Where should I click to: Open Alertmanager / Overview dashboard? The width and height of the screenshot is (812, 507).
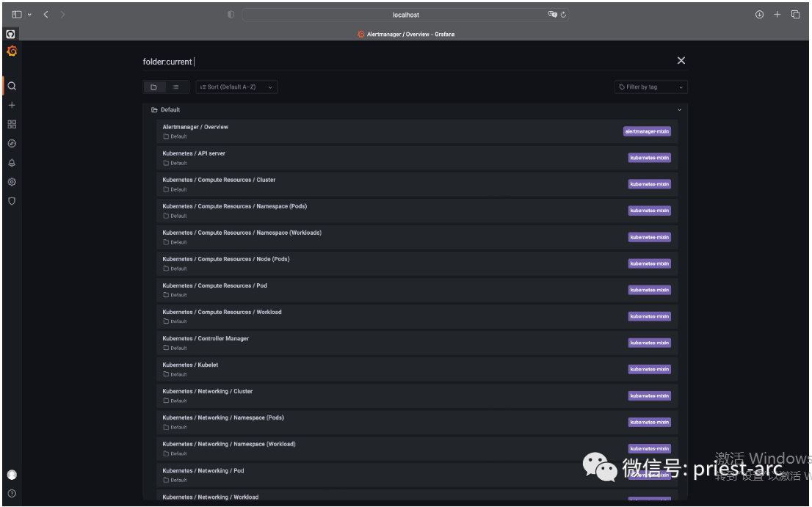click(x=417, y=131)
